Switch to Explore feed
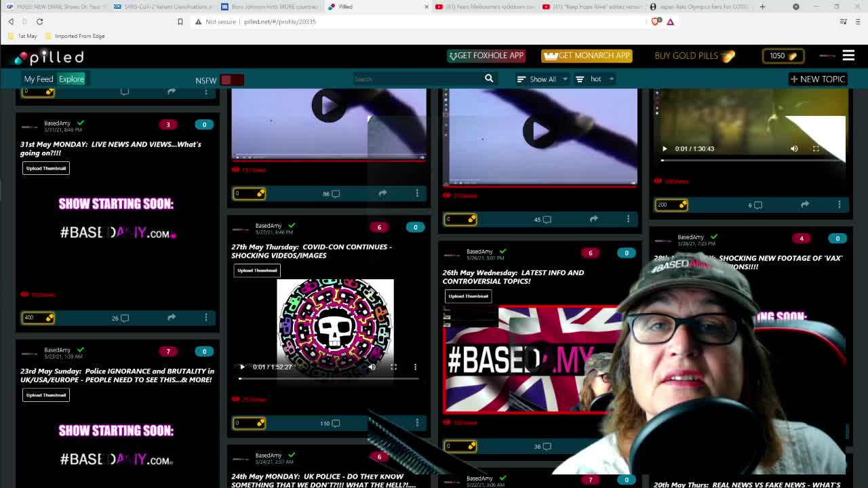The width and height of the screenshot is (868, 488). coord(71,79)
